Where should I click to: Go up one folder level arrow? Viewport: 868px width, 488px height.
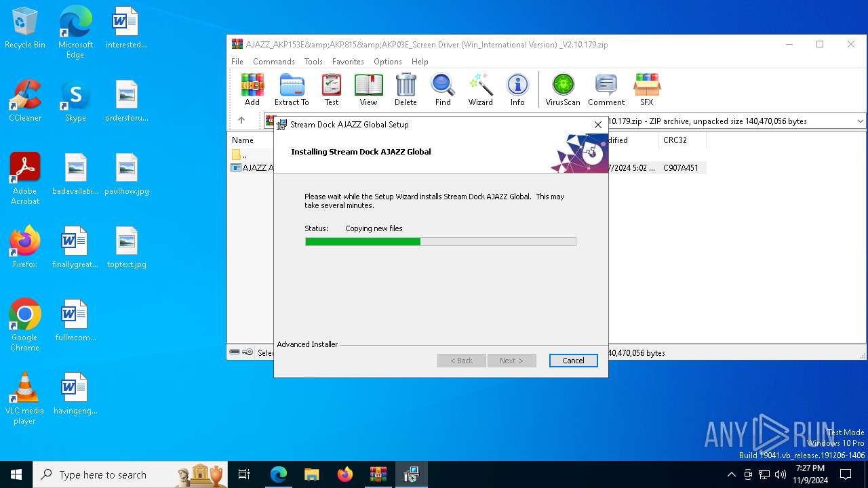point(241,121)
